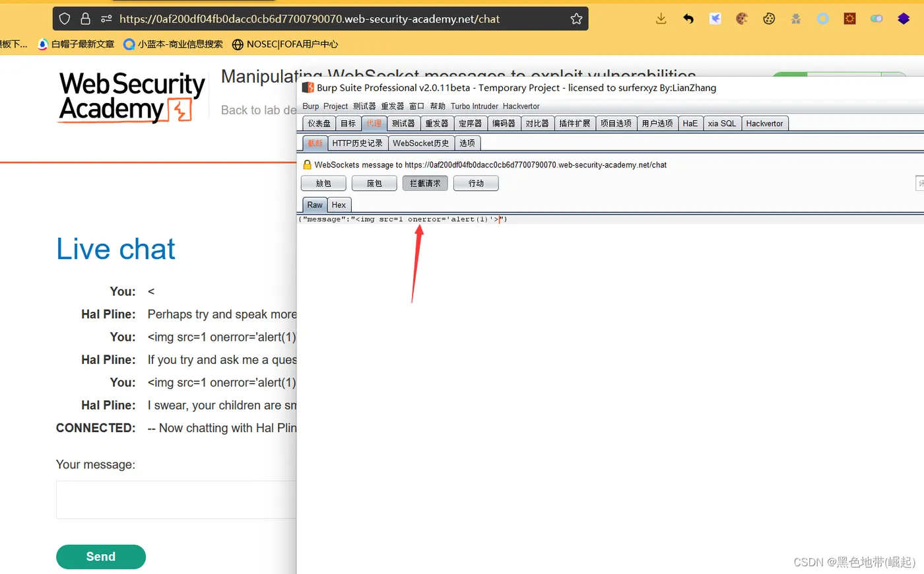Open the Project menu

335,106
